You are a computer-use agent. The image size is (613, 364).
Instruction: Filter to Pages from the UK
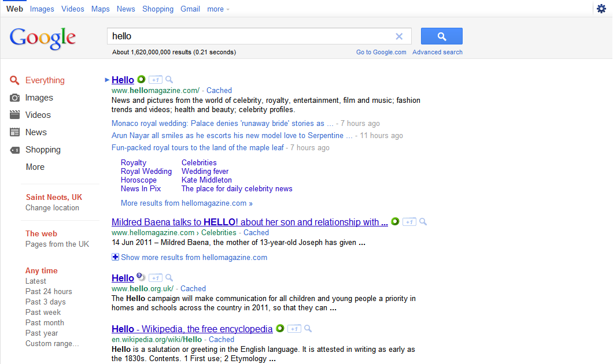pyautogui.click(x=57, y=244)
